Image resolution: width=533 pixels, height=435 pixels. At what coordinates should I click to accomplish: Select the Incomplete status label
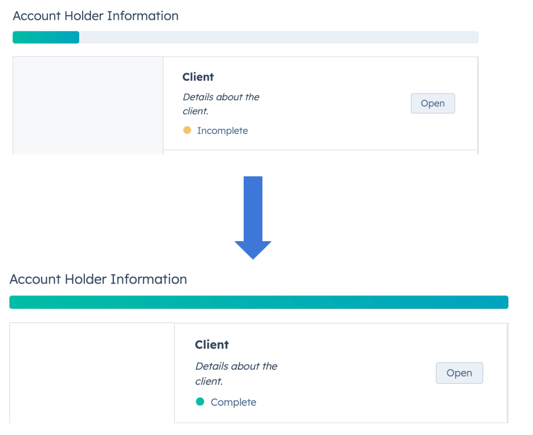[223, 130]
